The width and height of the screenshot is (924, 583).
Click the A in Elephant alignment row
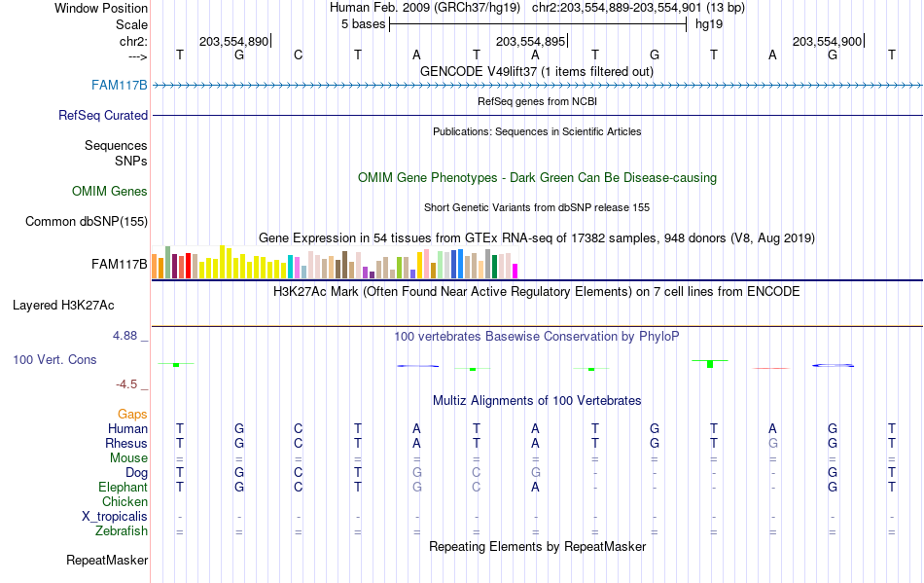coord(535,488)
